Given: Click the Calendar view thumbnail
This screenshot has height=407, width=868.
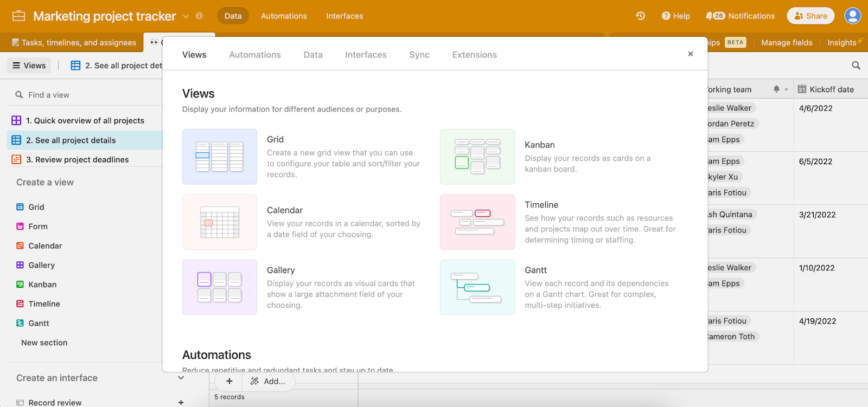Looking at the screenshot, I should pyautogui.click(x=220, y=222).
